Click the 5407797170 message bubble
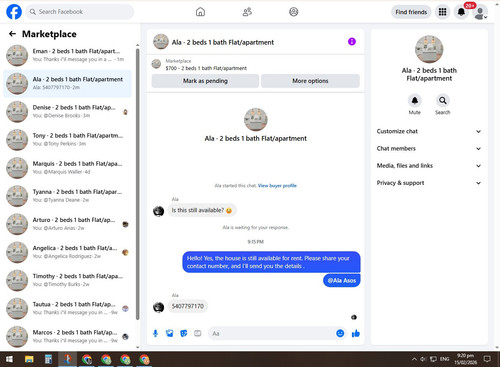The image size is (500, 367). (187, 306)
